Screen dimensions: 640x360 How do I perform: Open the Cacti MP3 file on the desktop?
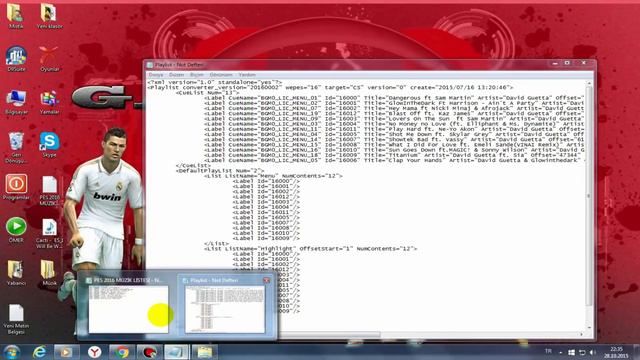click(x=49, y=233)
